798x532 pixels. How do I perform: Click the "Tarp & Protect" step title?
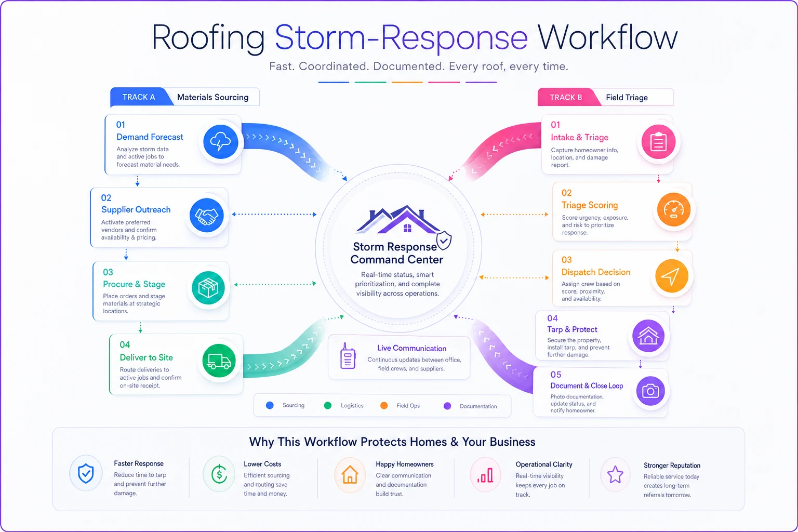click(572, 329)
